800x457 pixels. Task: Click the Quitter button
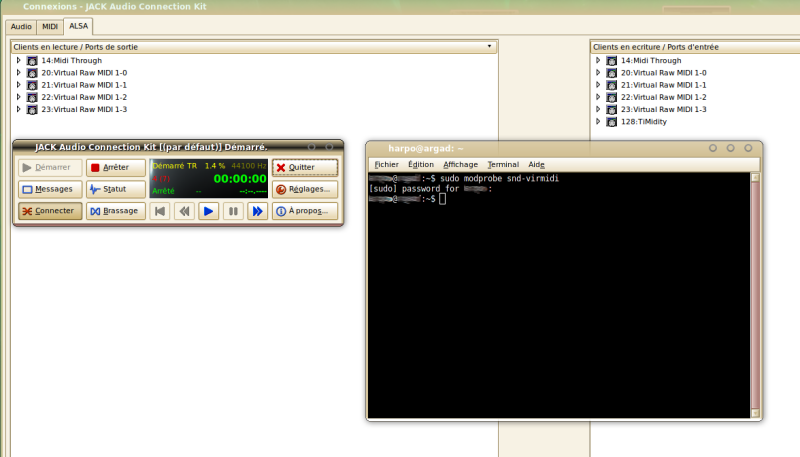tap(305, 167)
